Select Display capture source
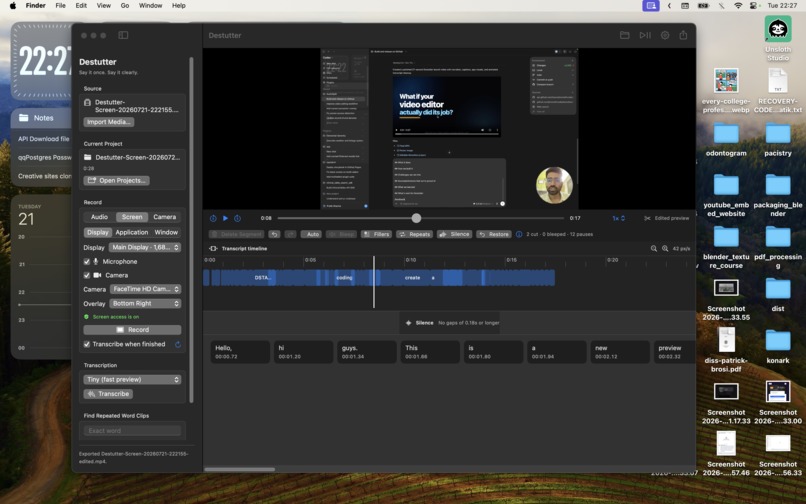 point(98,232)
